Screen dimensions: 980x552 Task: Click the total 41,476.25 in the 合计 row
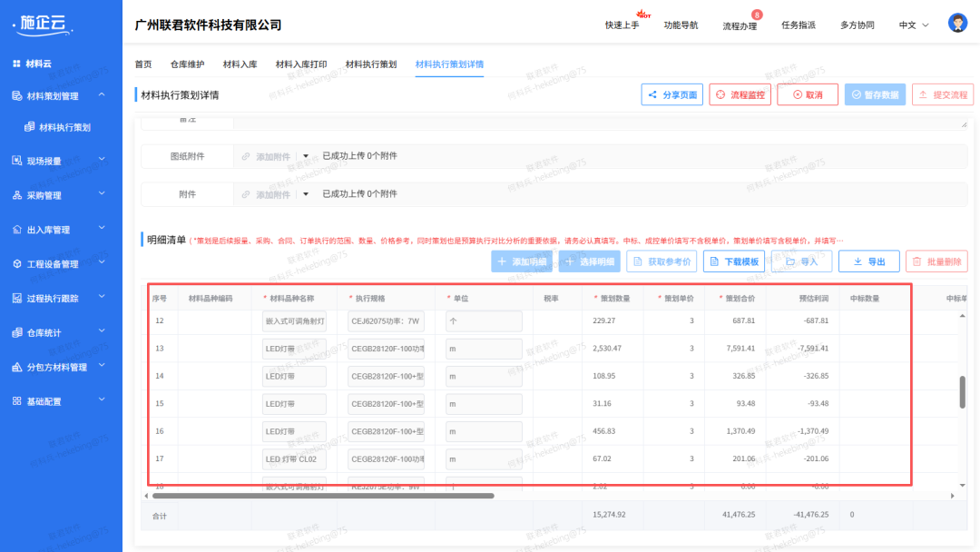(x=738, y=515)
